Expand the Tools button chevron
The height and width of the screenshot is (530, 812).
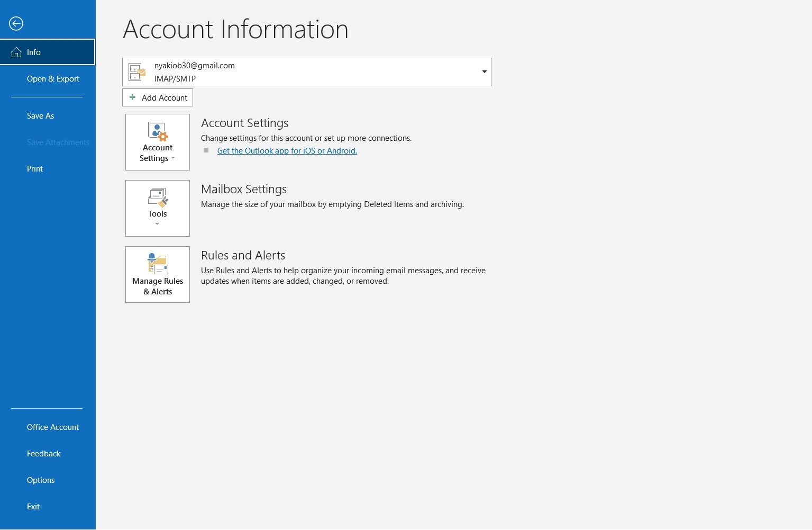pyautogui.click(x=157, y=224)
